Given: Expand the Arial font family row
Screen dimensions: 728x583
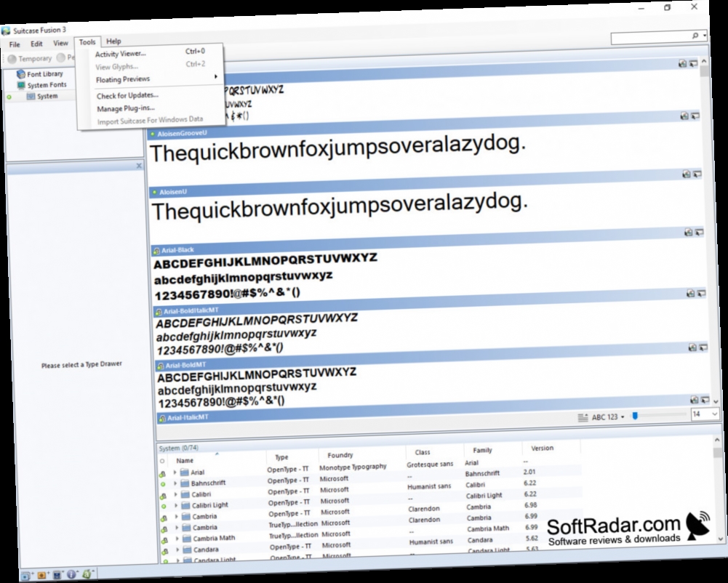Looking at the screenshot, I should point(175,472).
